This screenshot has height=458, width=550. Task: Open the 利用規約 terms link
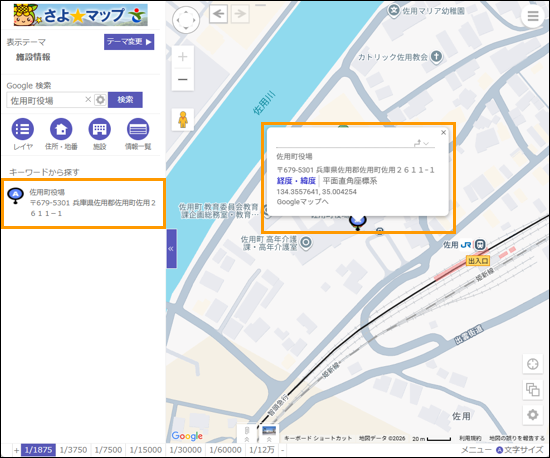coord(470,438)
